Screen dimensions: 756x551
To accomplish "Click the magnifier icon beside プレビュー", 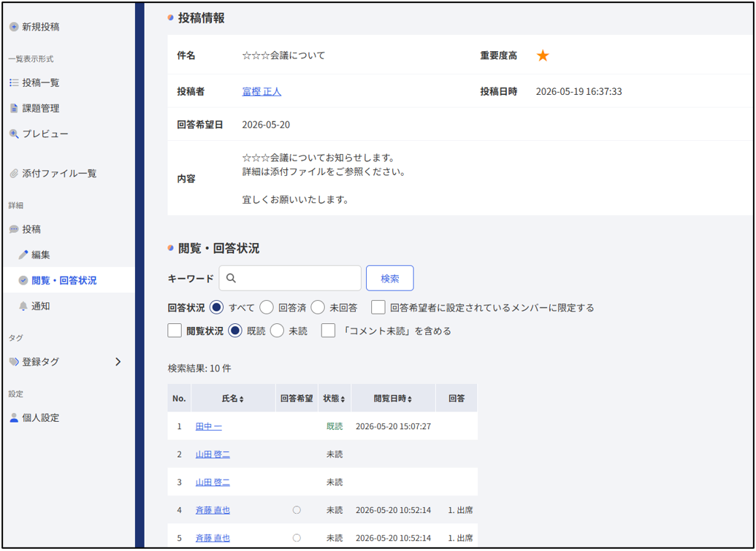I will [14, 134].
